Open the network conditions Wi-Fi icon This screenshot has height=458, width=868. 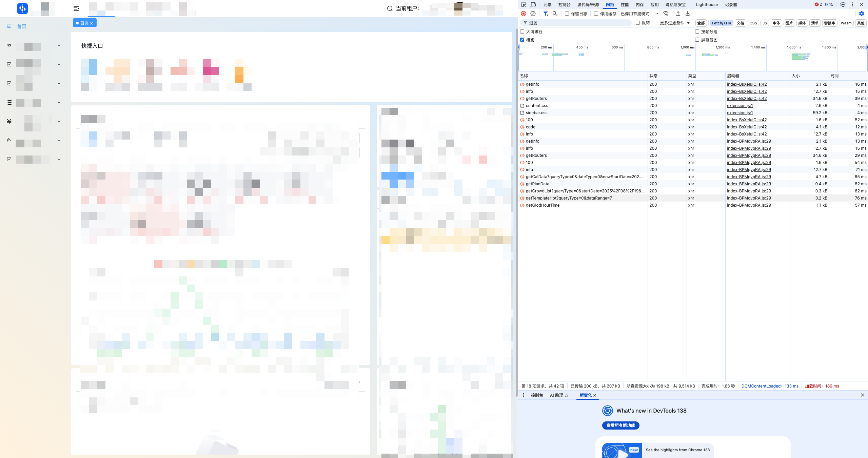coord(666,14)
